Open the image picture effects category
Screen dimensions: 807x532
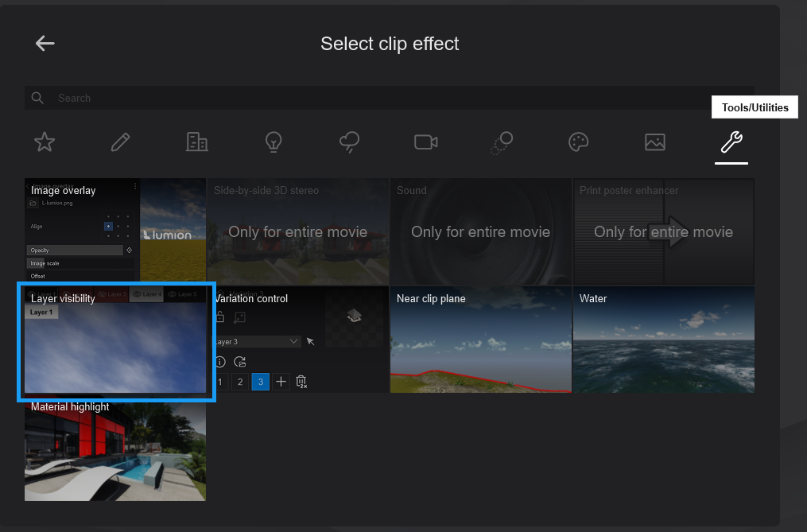654,142
